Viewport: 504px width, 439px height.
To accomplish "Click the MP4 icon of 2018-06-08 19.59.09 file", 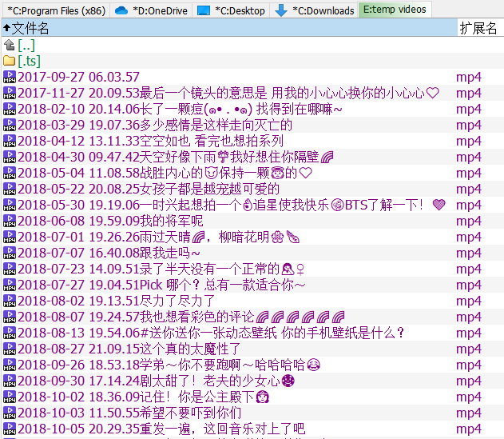I will (x=10, y=221).
